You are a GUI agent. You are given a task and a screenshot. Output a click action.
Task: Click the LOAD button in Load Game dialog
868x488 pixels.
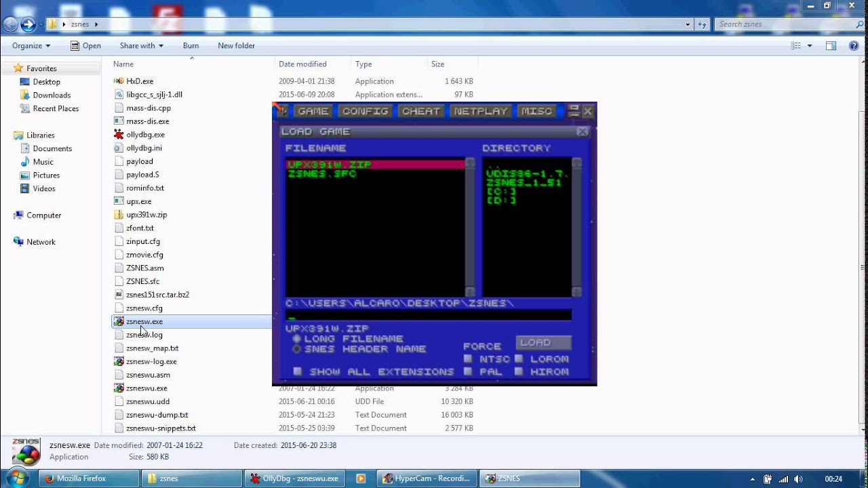pyautogui.click(x=543, y=342)
